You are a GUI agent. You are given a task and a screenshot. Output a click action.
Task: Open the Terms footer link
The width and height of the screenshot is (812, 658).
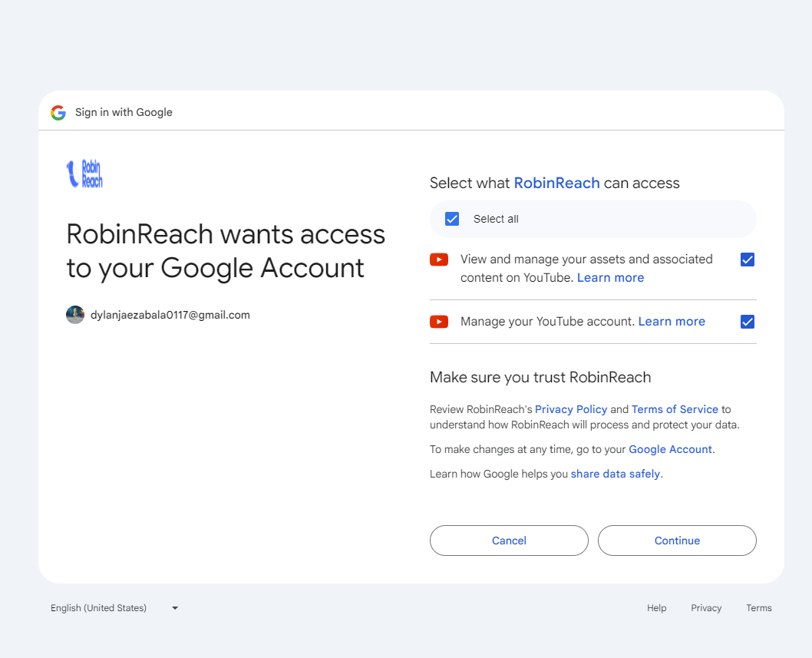tap(759, 608)
